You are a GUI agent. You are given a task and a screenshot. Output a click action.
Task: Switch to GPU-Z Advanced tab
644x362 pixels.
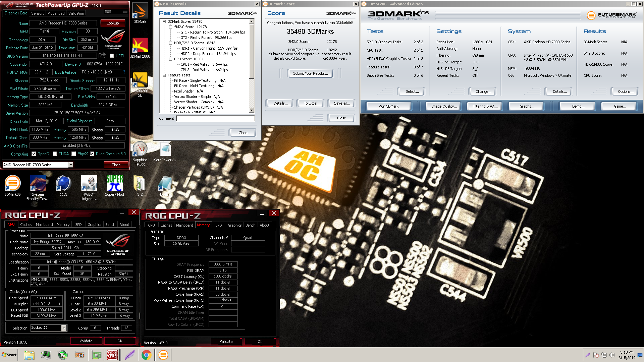click(x=56, y=13)
